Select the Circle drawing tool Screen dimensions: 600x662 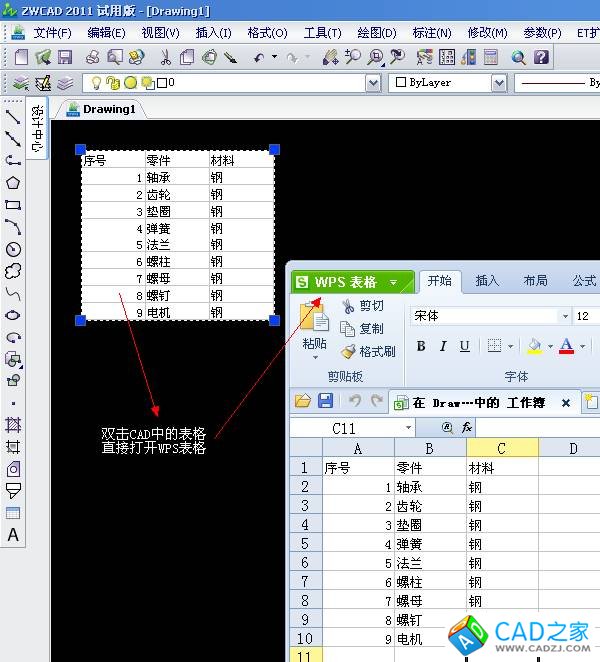[x=13, y=249]
